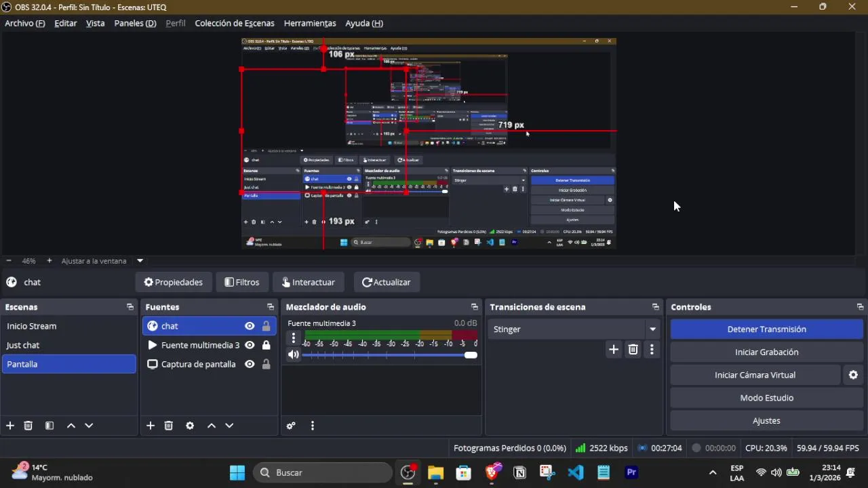This screenshot has width=868, height=488.
Task: Open the Herramientas menu
Action: (310, 23)
